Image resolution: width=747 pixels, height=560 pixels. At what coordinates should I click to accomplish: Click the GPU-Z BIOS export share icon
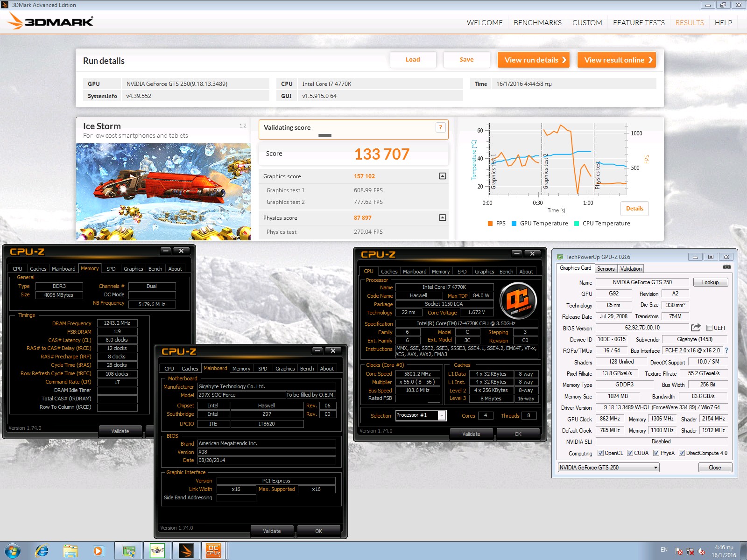tap(696, 328)
